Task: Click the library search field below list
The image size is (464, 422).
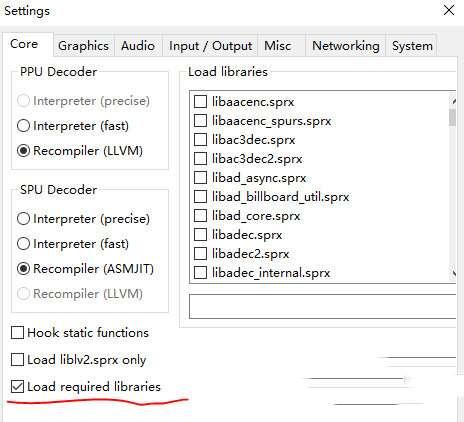Action: (323, 306)
